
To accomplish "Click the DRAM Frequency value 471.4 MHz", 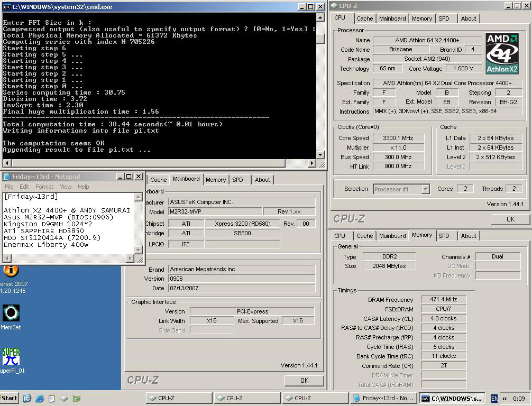I will point(444,299).
